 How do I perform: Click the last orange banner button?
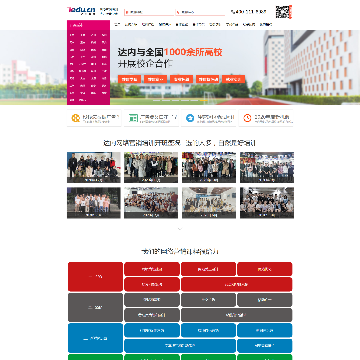(234, 79)
